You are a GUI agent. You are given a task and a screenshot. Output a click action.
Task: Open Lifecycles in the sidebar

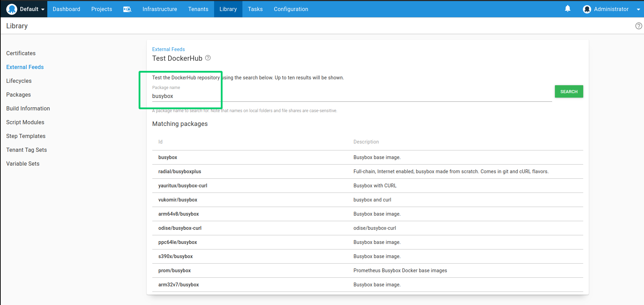pos(19,81)
